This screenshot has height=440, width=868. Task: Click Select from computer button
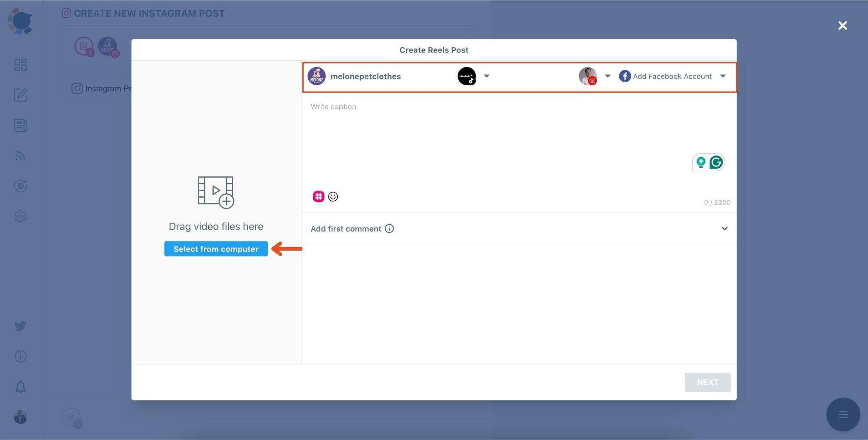coord(216,249)
